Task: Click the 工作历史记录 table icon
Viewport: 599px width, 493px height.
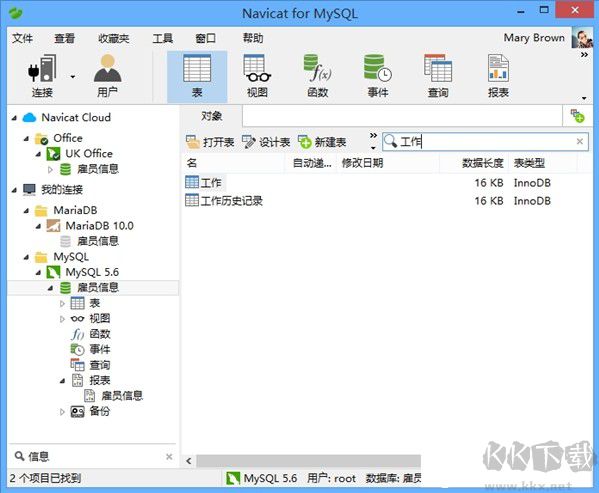Action: pos(192,200)
